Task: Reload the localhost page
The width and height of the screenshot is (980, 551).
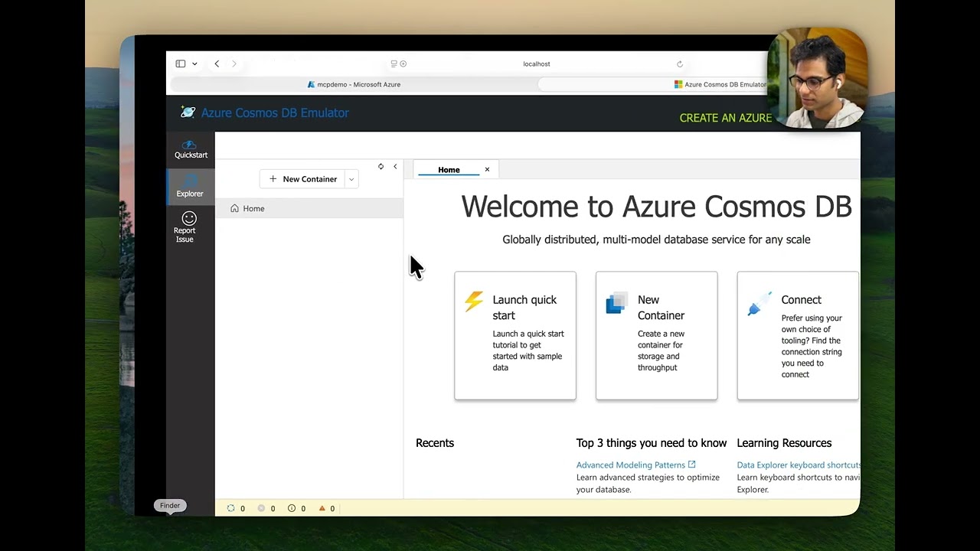Action: pyautogui.click(x=680, y=64)
